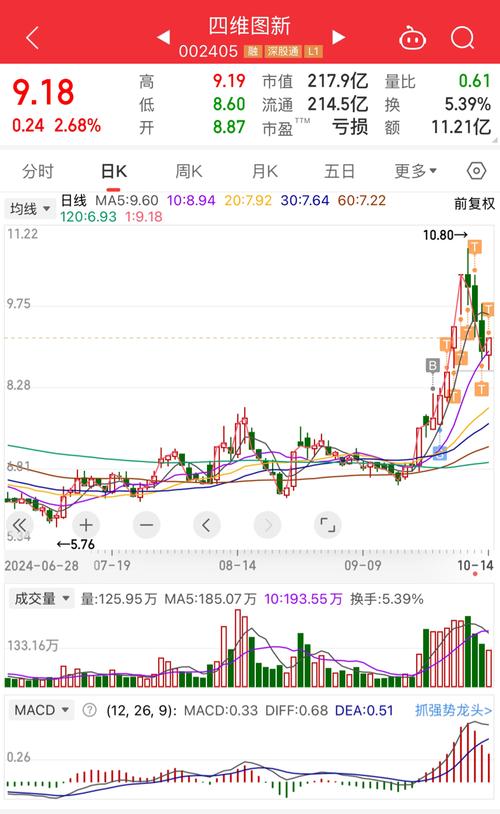Screen dimensions: 500x814
Task: Switch to 五日 tab
Action: tap(339, 171)
